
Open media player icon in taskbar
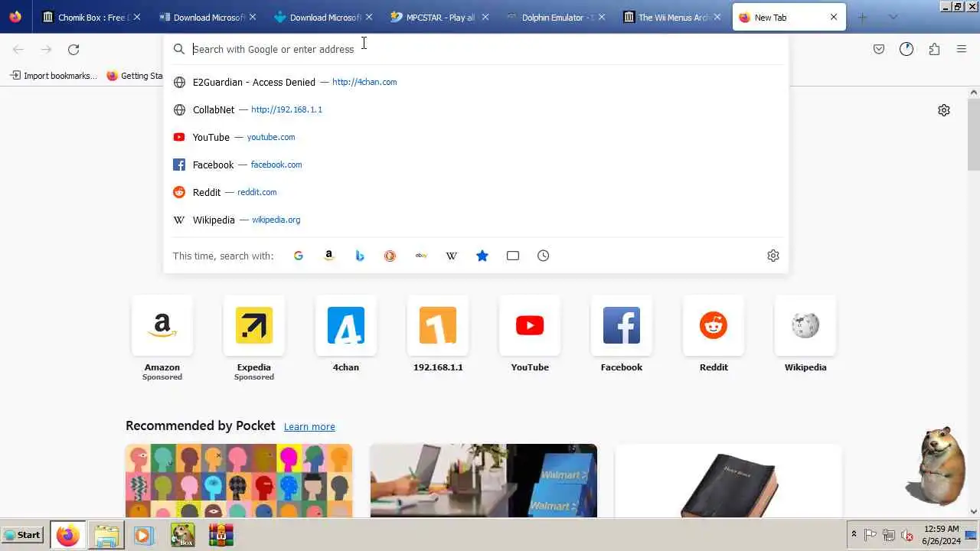pyautogui.click(x=143, y=535)
